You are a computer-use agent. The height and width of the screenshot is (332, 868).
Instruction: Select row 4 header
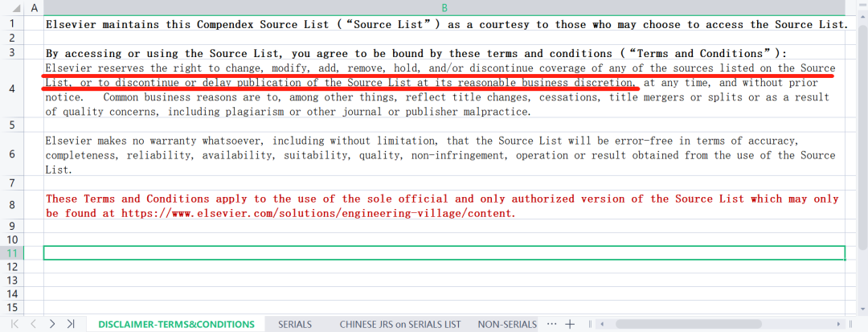tap(12, 89)
